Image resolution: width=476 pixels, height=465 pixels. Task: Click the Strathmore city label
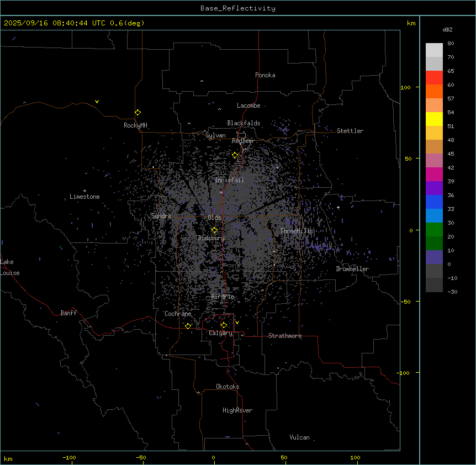click(x=285, y=336)
